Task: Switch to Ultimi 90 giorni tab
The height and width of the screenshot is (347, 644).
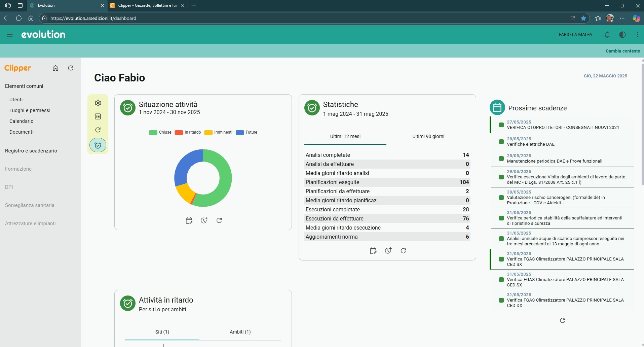Action: point(428,136)
